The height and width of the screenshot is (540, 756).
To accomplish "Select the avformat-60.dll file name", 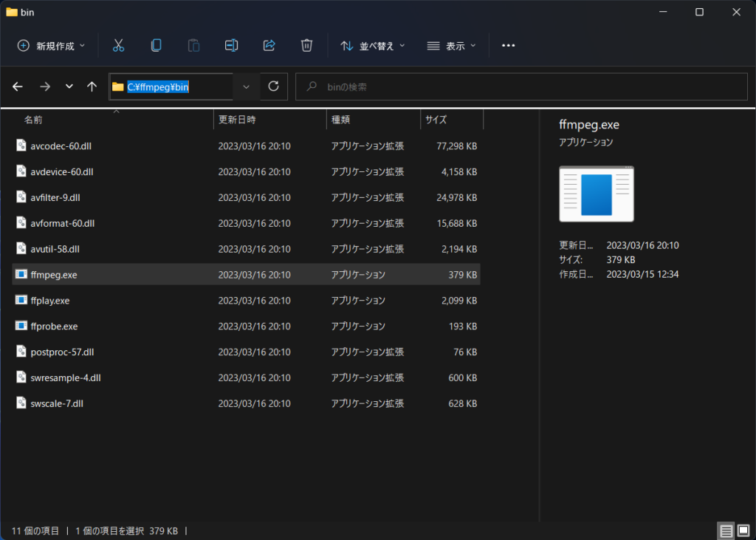I will pyautogui.click(x=62, y=223).
